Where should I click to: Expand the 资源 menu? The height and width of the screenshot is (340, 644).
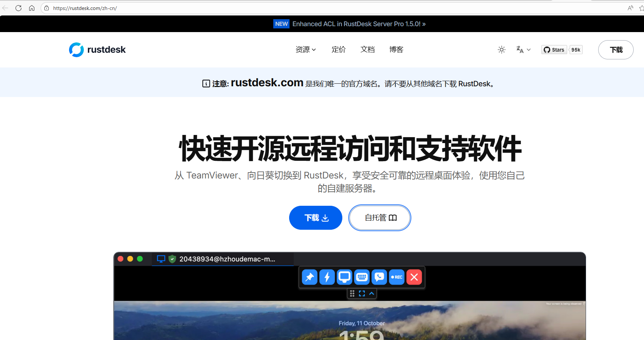pos(305,49)
